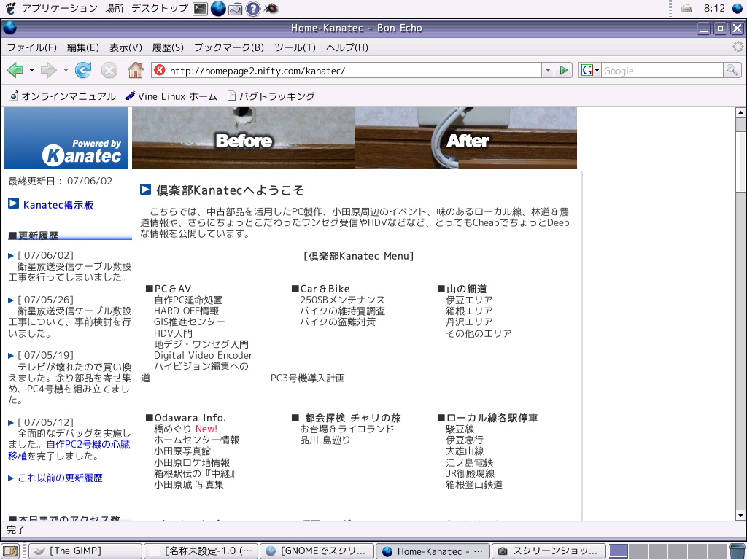Screen dimensions: 747x560
Task: Open the 箱根登山鉄道 link
Action: (474, 485)
